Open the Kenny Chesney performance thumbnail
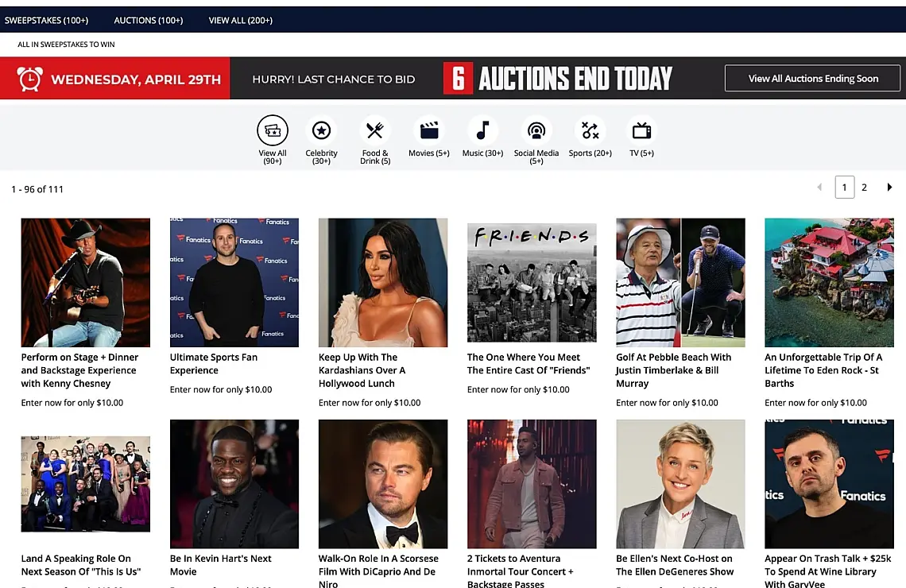 pyautogui.click(x=86, y=282)
